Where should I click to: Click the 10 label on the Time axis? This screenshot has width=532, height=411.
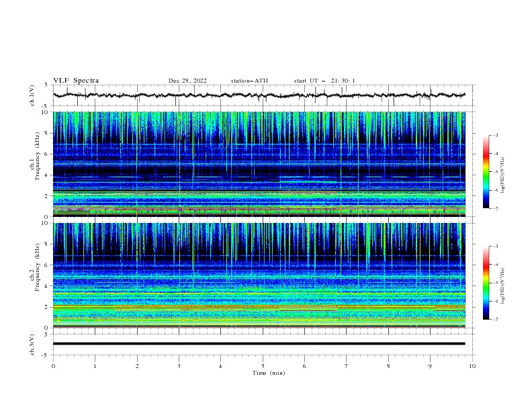click(472, 366)
